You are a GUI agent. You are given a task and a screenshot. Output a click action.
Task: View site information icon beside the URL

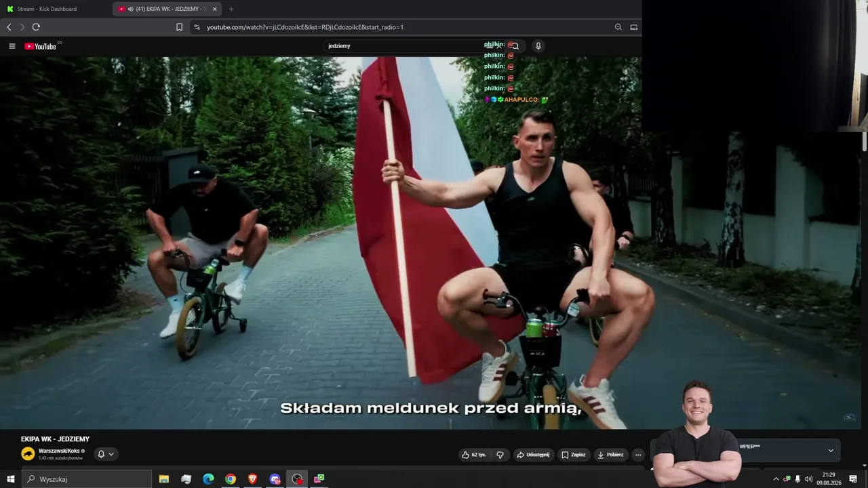(197, 27)
